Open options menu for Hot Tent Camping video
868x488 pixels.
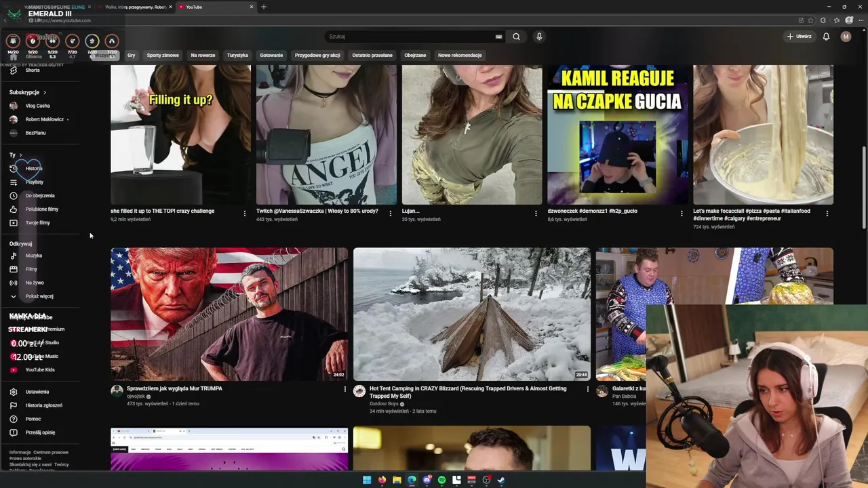point(587,390)
